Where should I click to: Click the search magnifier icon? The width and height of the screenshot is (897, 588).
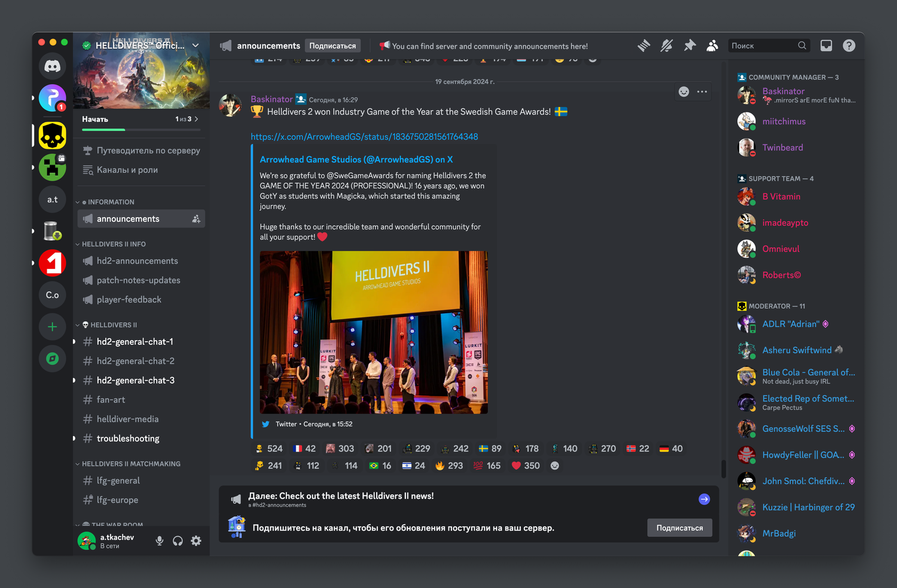[x=802, y=46]
